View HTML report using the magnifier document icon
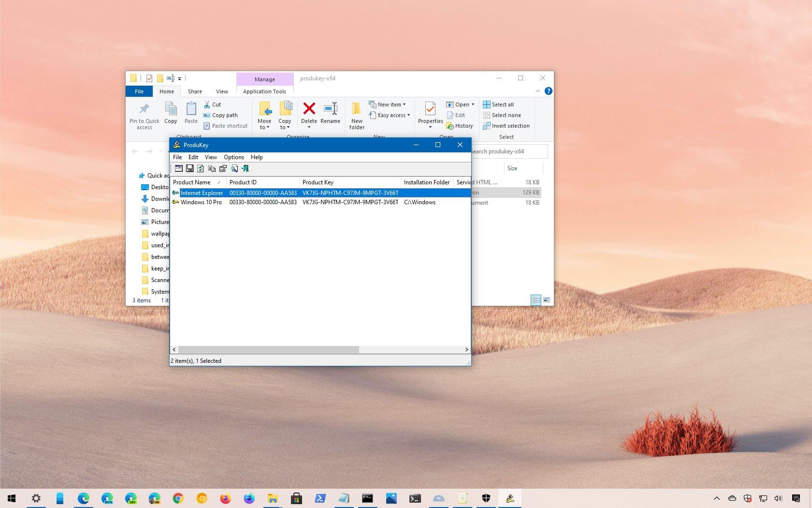The image size is (812, 508). click(x=234, y=168)
